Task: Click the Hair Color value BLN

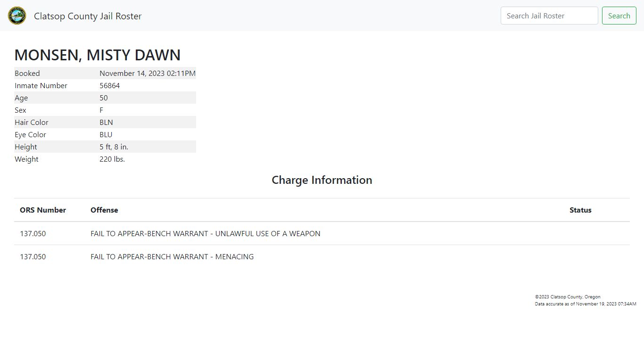Action: [106, 123]
